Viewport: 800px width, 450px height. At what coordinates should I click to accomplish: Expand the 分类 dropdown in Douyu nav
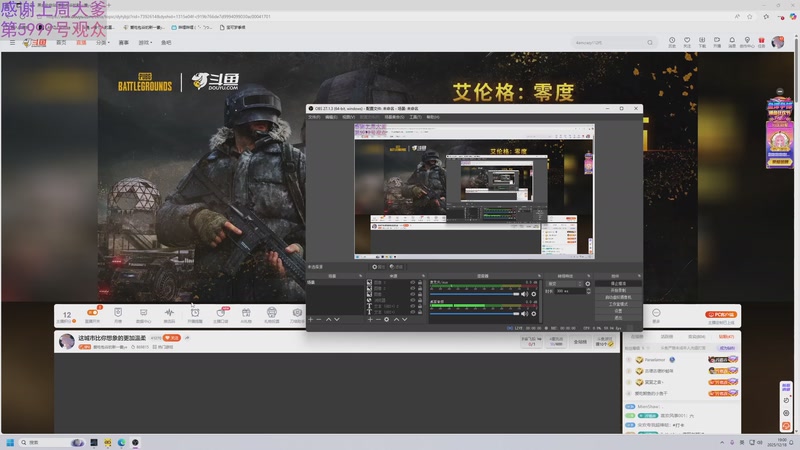(103, 42)
